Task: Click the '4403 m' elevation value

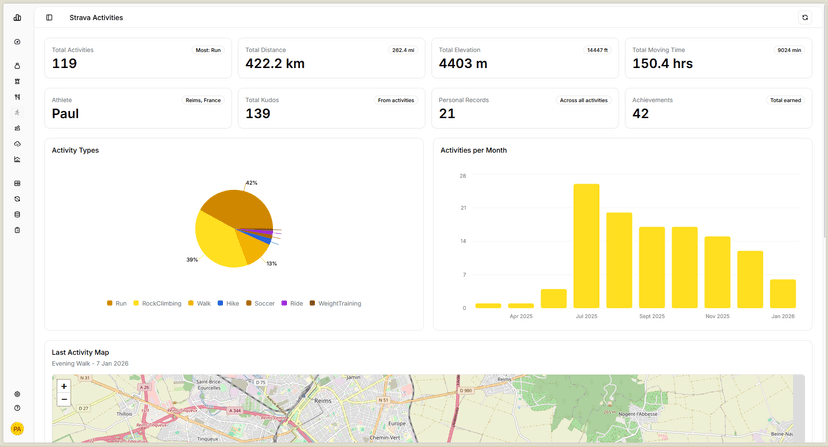Action: click(463, 64)
